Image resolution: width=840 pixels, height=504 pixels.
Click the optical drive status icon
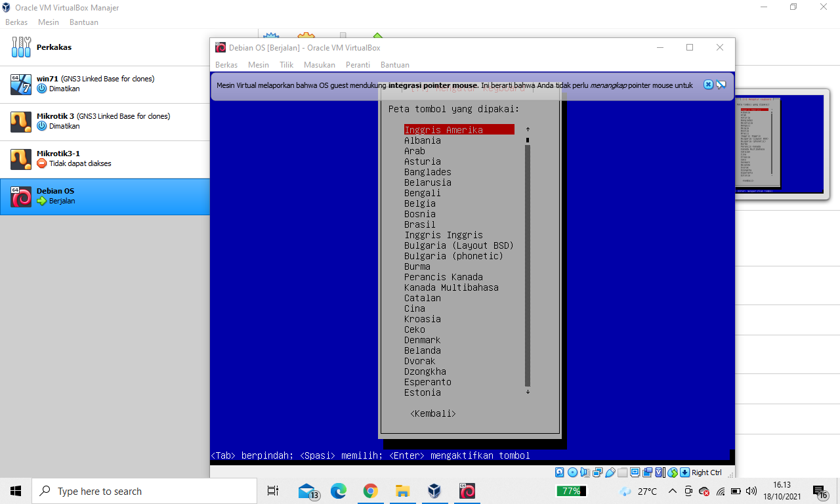click(x=572, y=472)
